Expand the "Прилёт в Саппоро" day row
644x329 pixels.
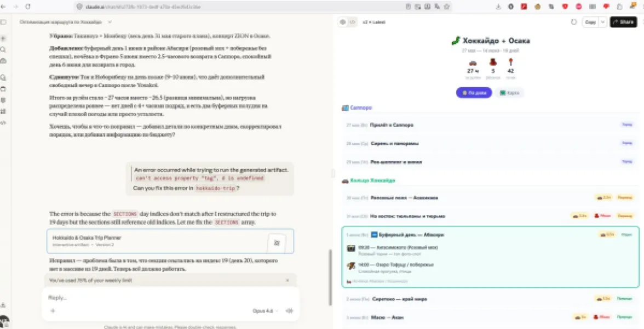491,125
